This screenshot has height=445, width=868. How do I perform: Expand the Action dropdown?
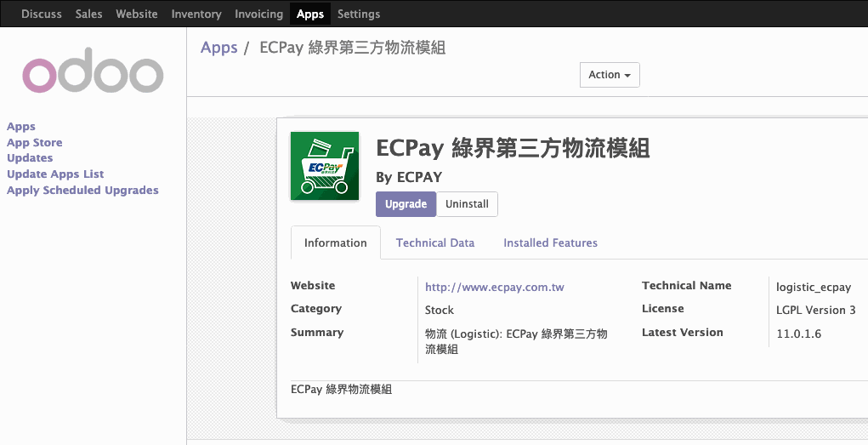click(x=610, y=75)
